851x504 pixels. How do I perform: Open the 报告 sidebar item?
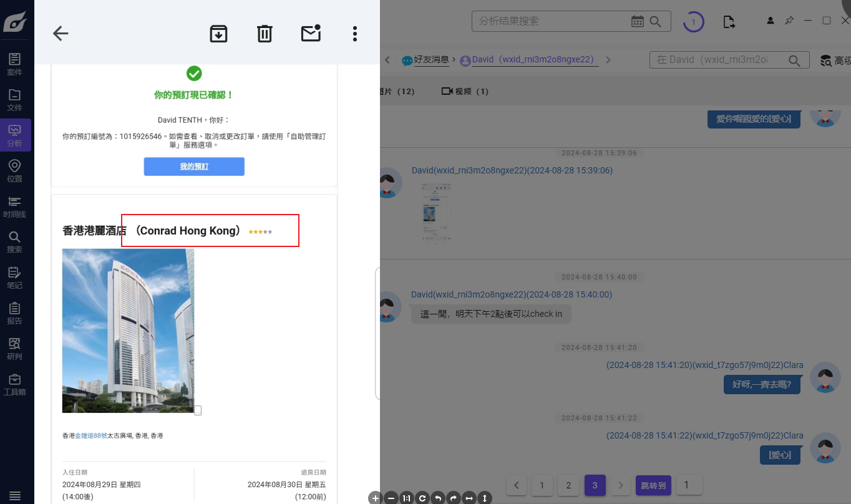coord(14,313)
